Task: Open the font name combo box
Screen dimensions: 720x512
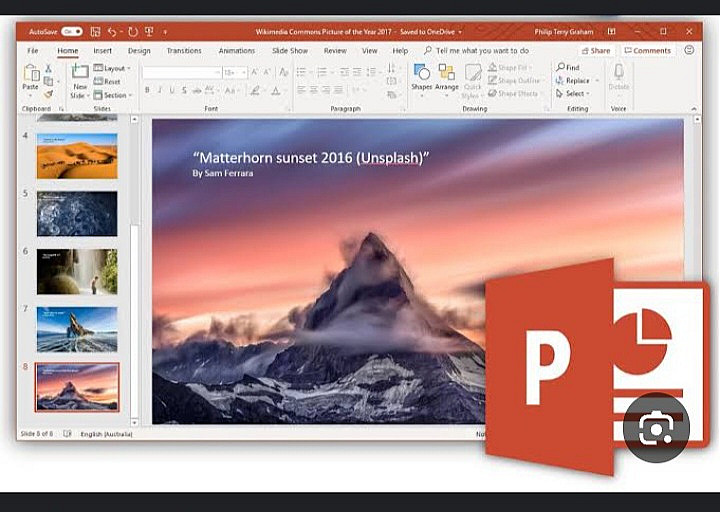Action: tap(182, 72)
